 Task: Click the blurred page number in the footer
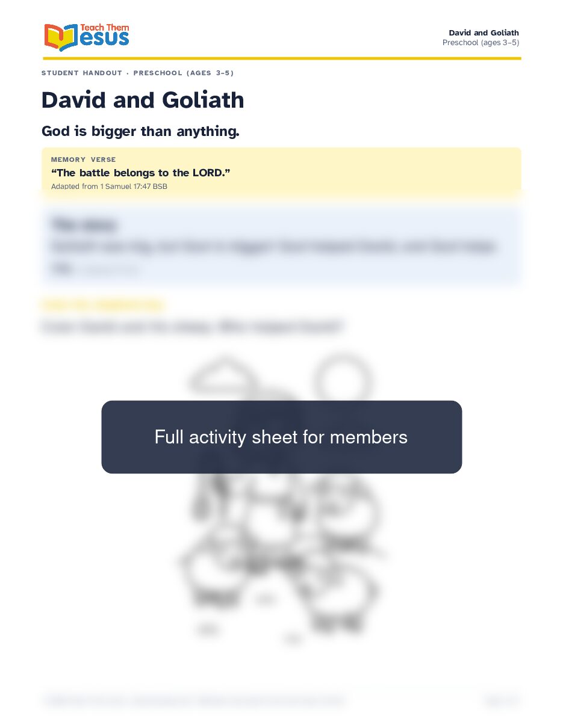(x=501, y=700)
